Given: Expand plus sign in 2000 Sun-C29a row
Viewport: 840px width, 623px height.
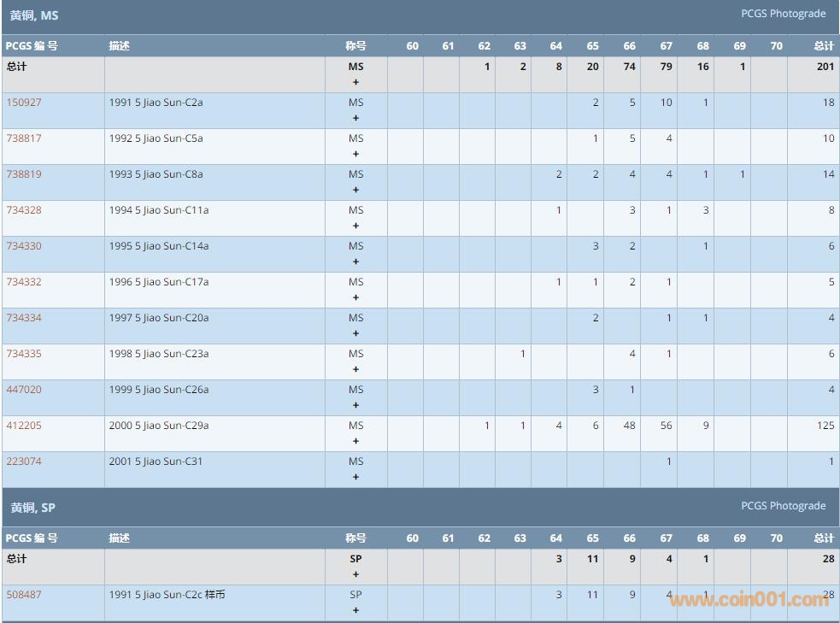Looking at the screenshot, I should click(355, 442).
